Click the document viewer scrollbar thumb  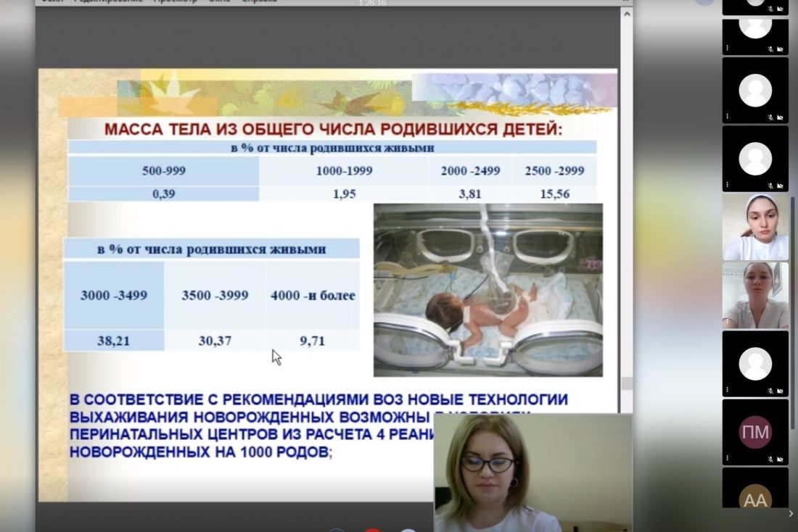pos(627,383)
